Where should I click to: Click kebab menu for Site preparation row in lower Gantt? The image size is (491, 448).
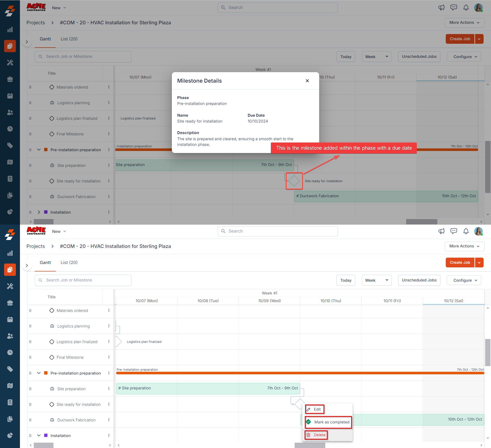tap(109, 389)
